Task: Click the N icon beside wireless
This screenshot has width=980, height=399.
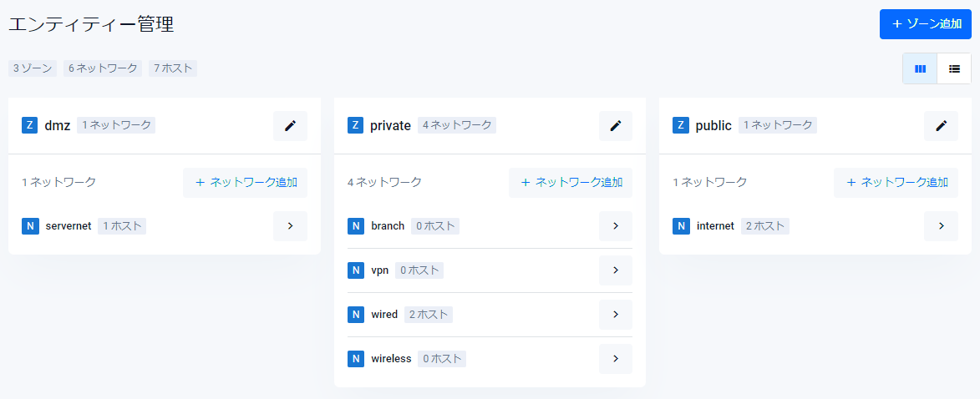Action: (356, 359)
